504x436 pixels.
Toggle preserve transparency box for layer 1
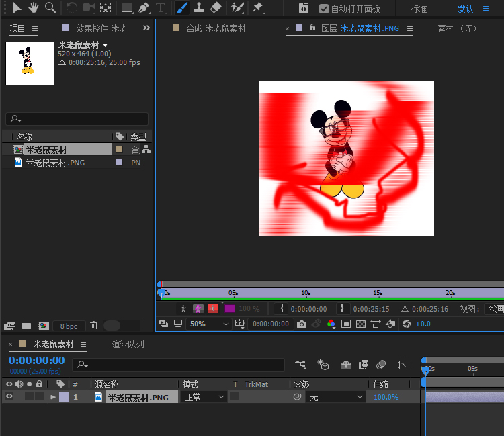(x=235, y=396)
